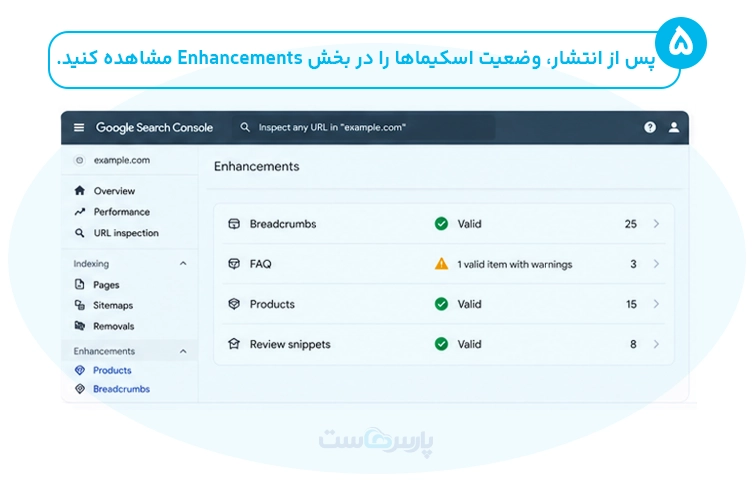Expand Breadcrumbs row with right chevron
Viewport: 755px width, 483px height.
(656, 224)
